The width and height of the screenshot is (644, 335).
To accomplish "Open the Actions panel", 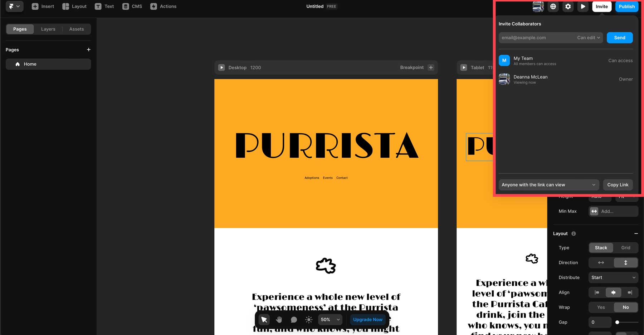I will 163,6.
